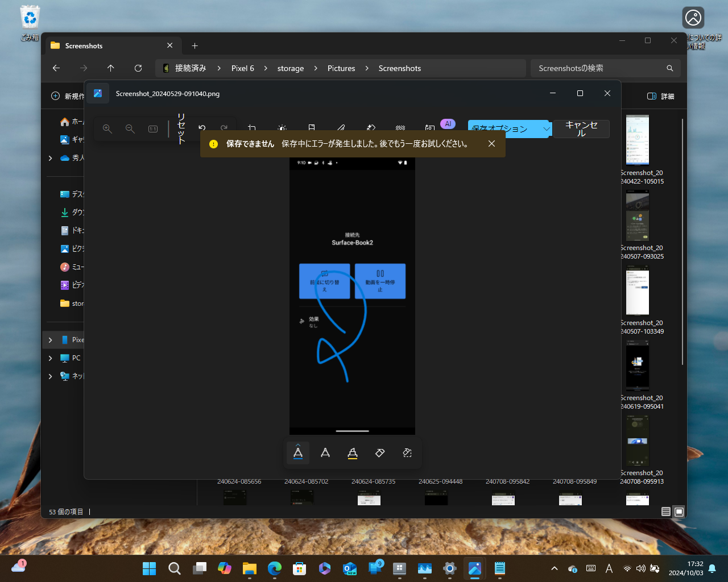Viewport: 728px width, 582px height.
Task: Select the ballpoint pen drawing tool
Action: pos(298,453)
